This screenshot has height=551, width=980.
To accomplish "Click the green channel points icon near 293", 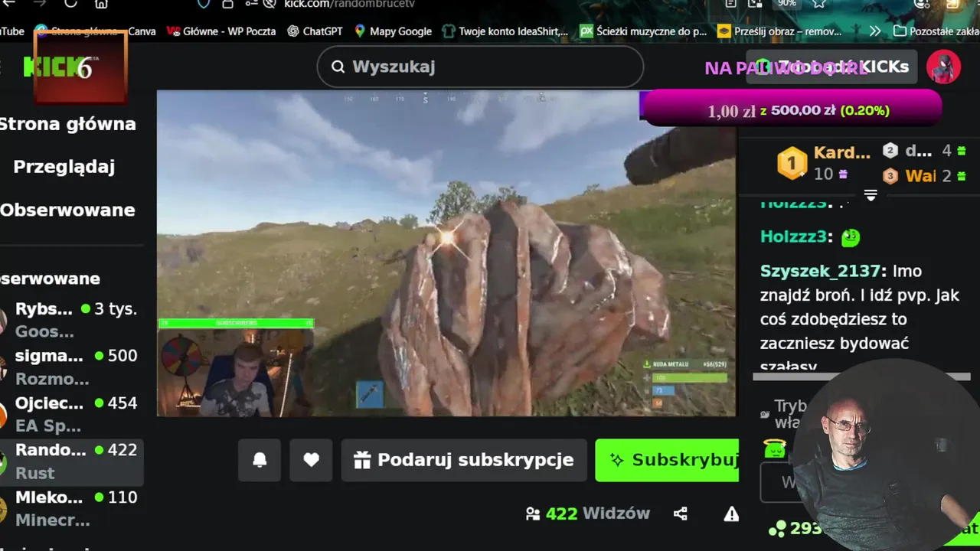I will 776,529.
